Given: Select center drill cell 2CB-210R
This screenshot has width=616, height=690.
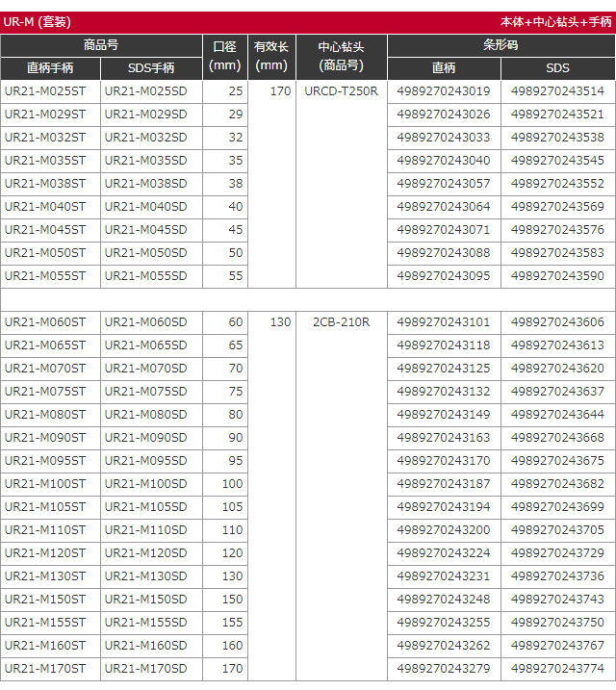Looking at the screenshot, I should coord(342,322).
